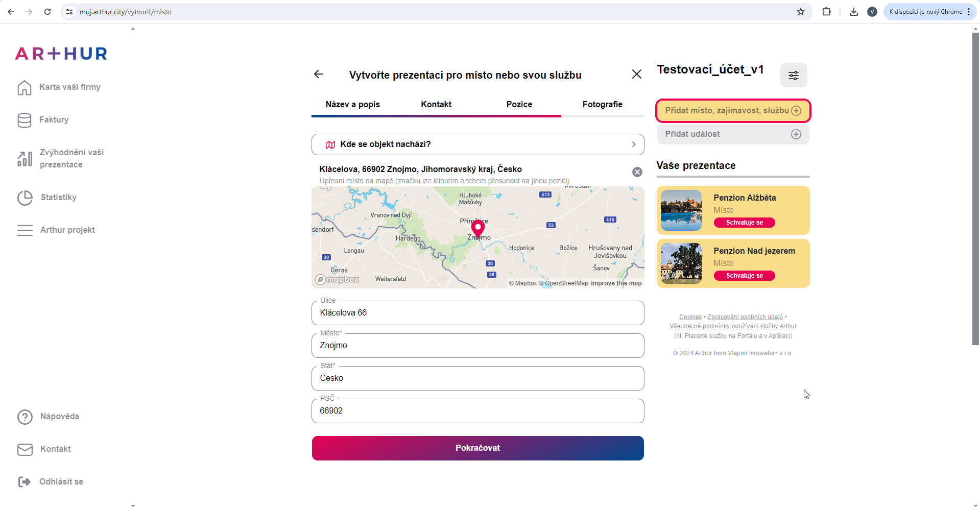980x510 pixels.
Task: Expand 'Kde se objekt nachází?' selector
Action: [x=477, y=144]
